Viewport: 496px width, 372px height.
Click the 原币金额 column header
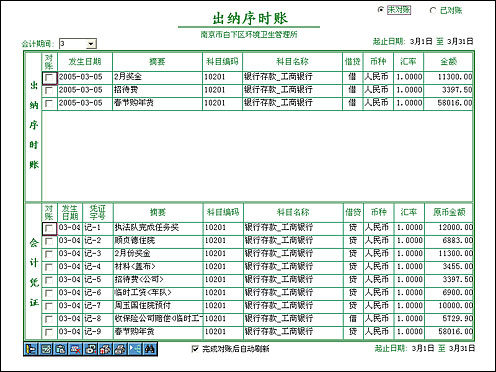coord(449,212)
